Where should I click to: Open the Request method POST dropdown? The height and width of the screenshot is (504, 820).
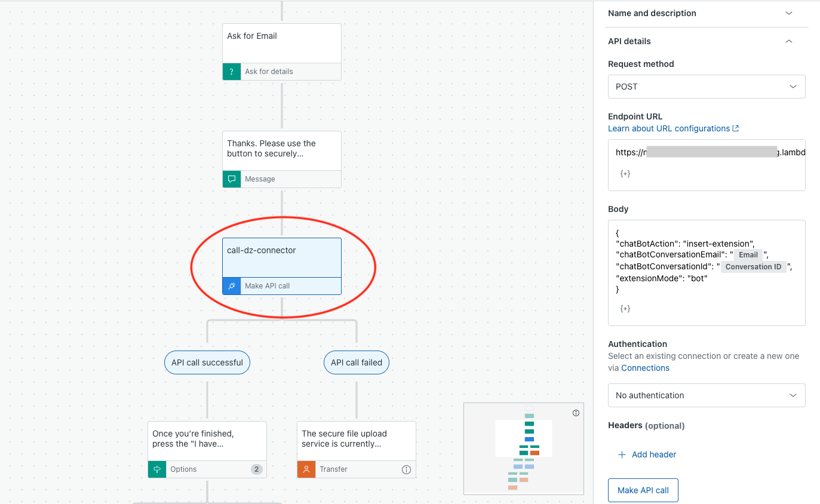pyautogui.click(x=707, y=87)
